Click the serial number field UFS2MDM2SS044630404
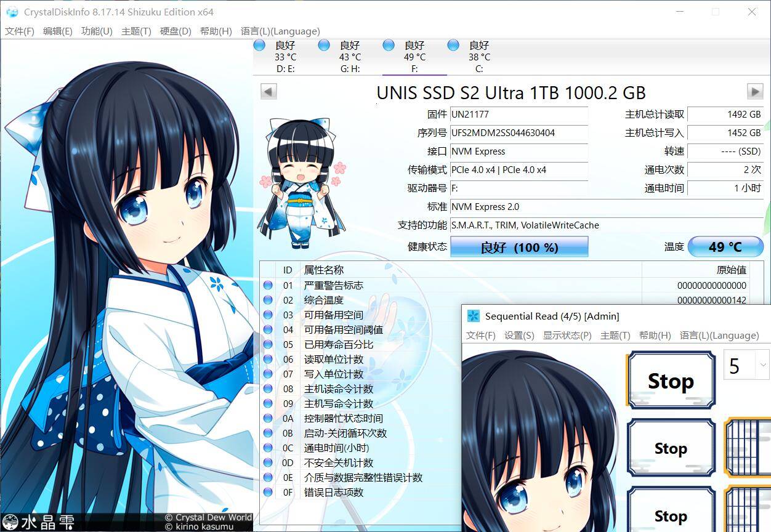Image resolution: width=771 pixels, height=532 pixels. (x=519, y=133)
